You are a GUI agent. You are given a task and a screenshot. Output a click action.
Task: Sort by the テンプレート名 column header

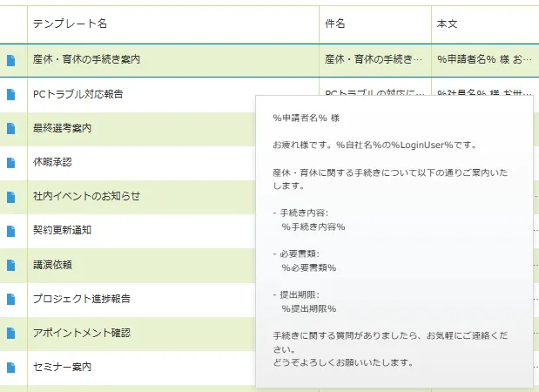pyautogui.click(x=70, y=24)
